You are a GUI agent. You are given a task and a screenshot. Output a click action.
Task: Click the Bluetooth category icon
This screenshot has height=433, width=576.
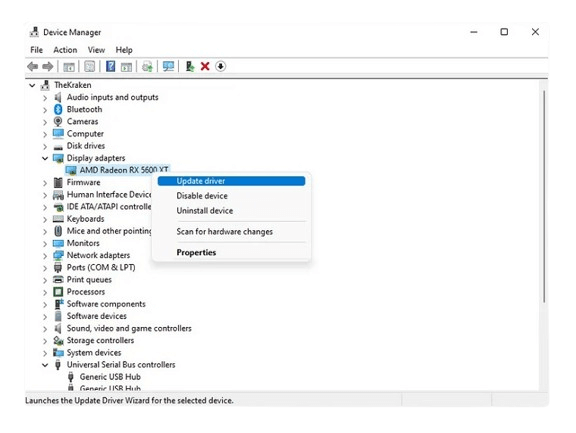click(58, 109)
